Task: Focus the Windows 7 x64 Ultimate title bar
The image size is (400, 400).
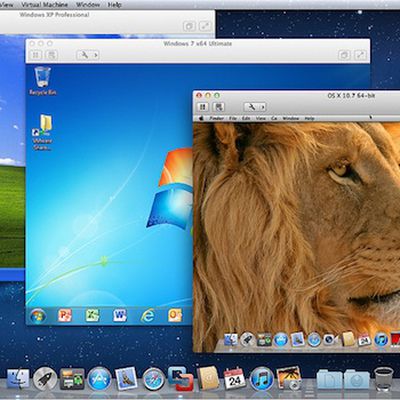Action: (198, 44)
